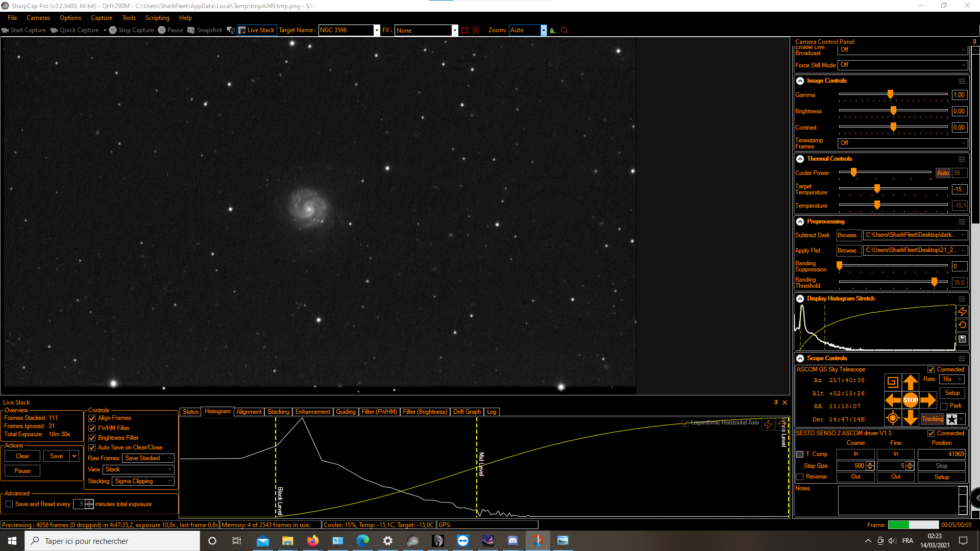Click the auto-stretch lightning bolt icon
Viewport: 980px width, 551px height.
click(962, 311)
